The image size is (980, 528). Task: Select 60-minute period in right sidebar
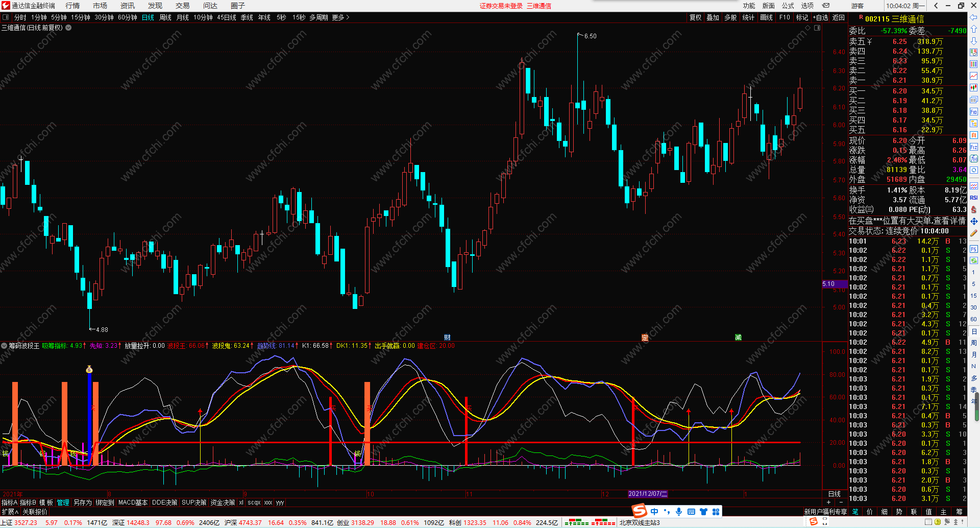click(973, 319)
